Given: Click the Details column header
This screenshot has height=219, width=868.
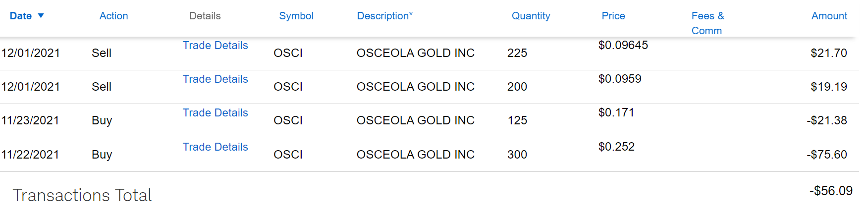Looking at the screenshot, I should [205, 16].
